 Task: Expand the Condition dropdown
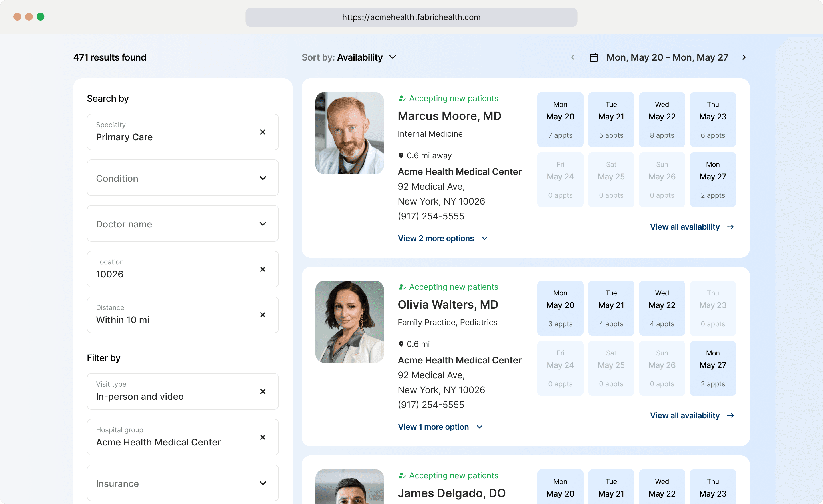tap(183, 178)
